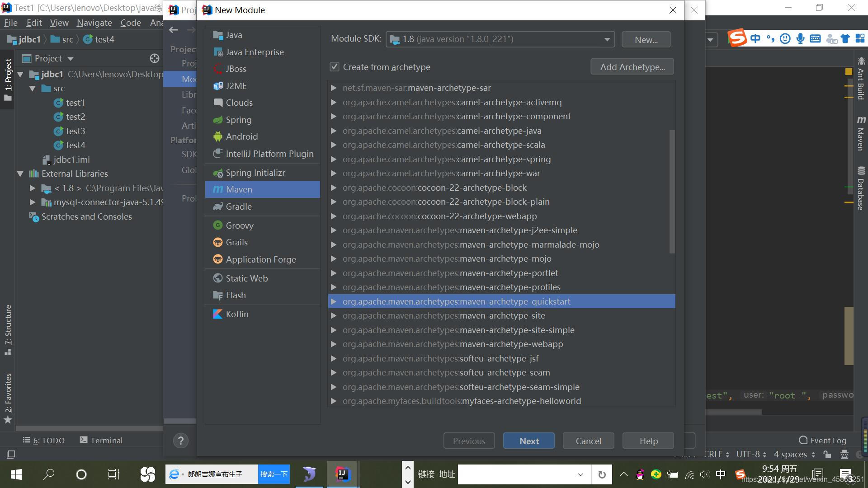
Task: Expand mysql-connector-java library node
Action: tap(33, 202)
